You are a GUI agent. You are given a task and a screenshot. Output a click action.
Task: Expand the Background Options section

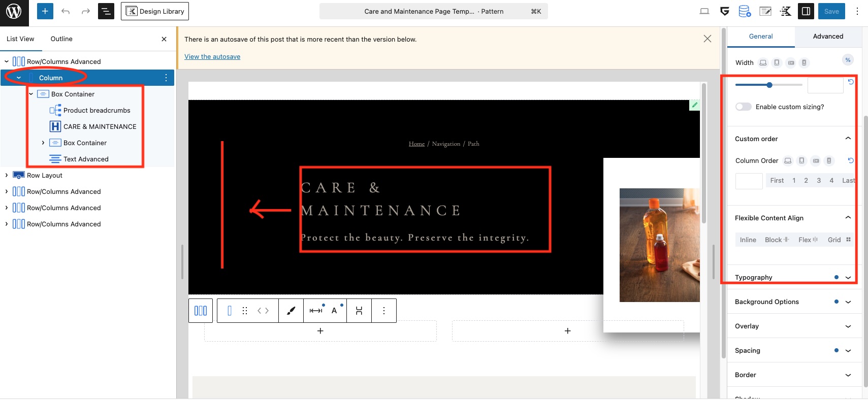click(795, 302)
